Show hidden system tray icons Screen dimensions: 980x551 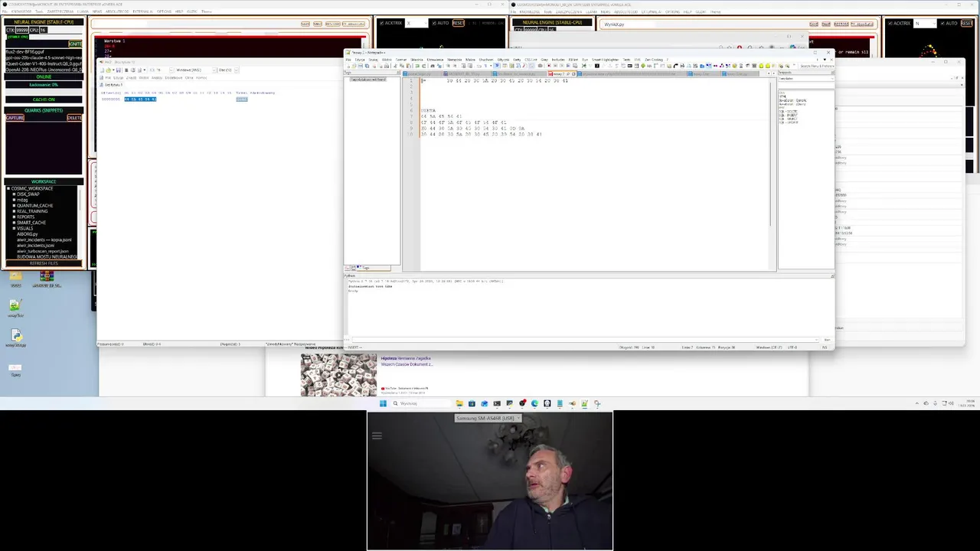(x=917, y=403)
